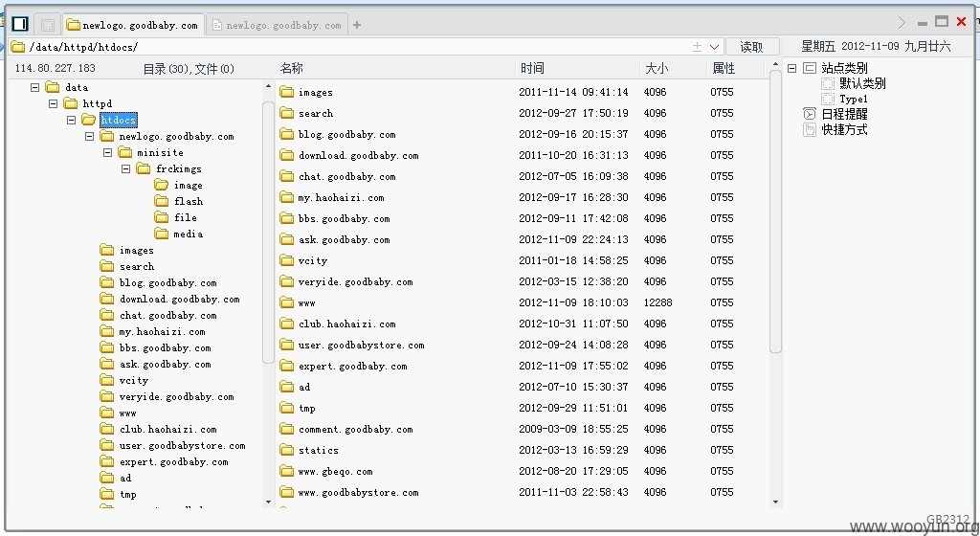The image size is (980, 536).
Task: Open 日程提醒 schedule reminder
Action: click(x=844, y=114)
